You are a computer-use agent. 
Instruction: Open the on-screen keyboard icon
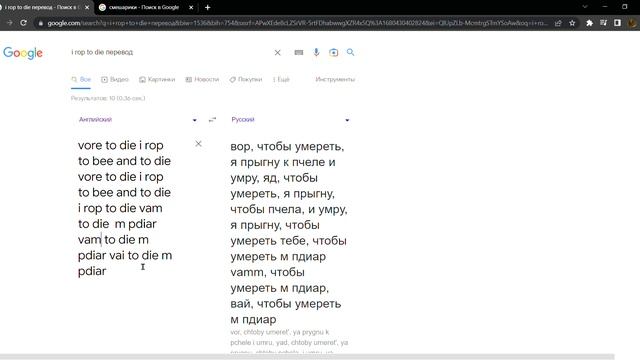(299, 52)
